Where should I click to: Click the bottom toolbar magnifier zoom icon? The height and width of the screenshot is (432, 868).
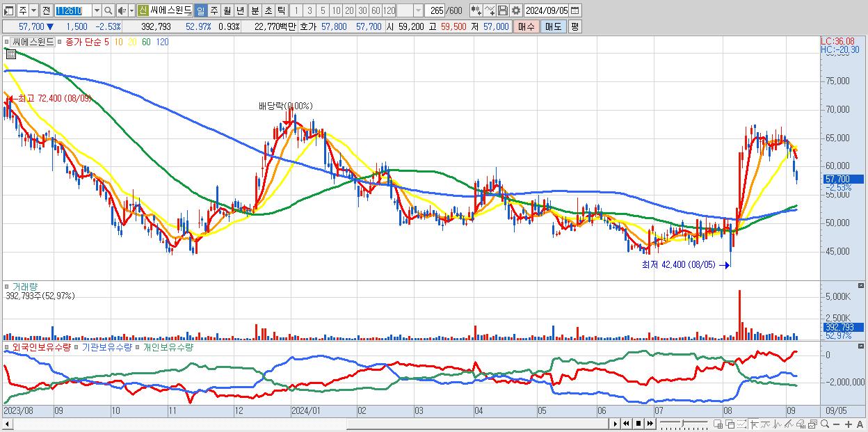[824, 424]
